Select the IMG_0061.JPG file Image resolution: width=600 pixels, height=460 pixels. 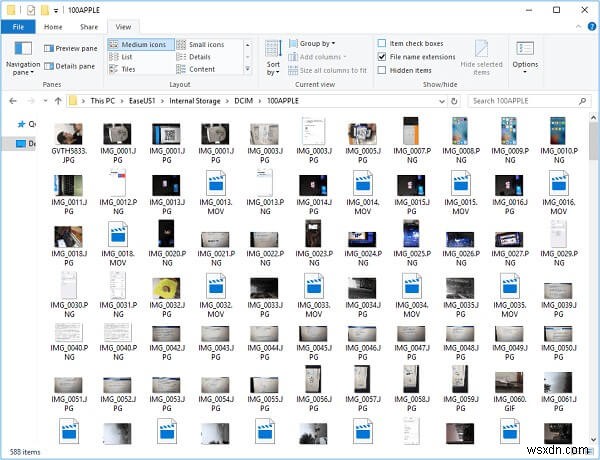tap(559, 391)
